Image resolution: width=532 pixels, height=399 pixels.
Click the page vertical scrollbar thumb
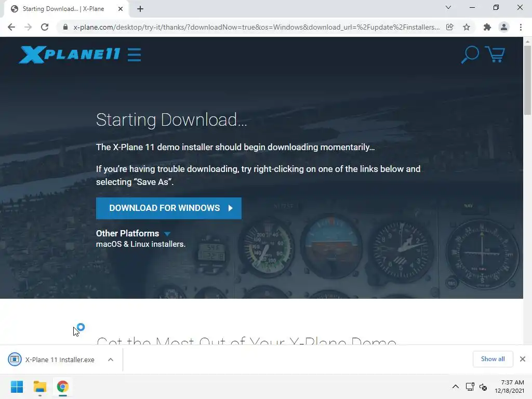point(527,80)
